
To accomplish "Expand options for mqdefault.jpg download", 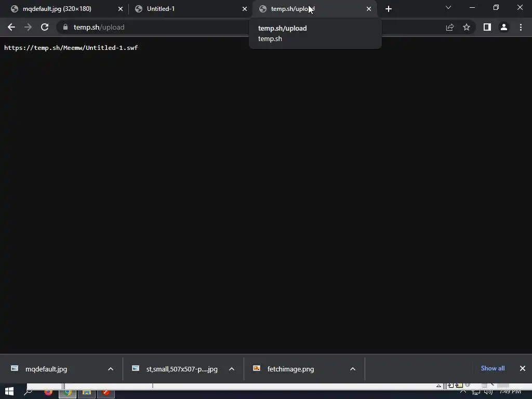I will point(111,369).
